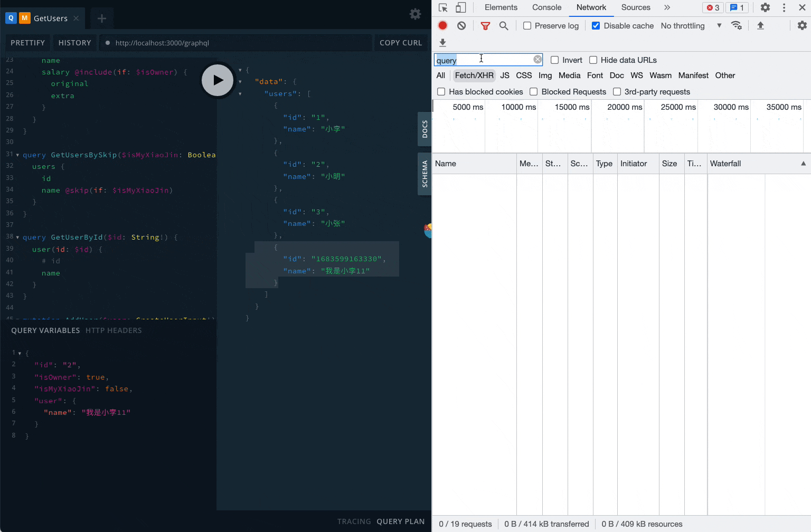The width and height of the screenshot is (811, 532).
Task: Click the COPY CURL button
Action: pyautogui.click(x=401, y=43)
